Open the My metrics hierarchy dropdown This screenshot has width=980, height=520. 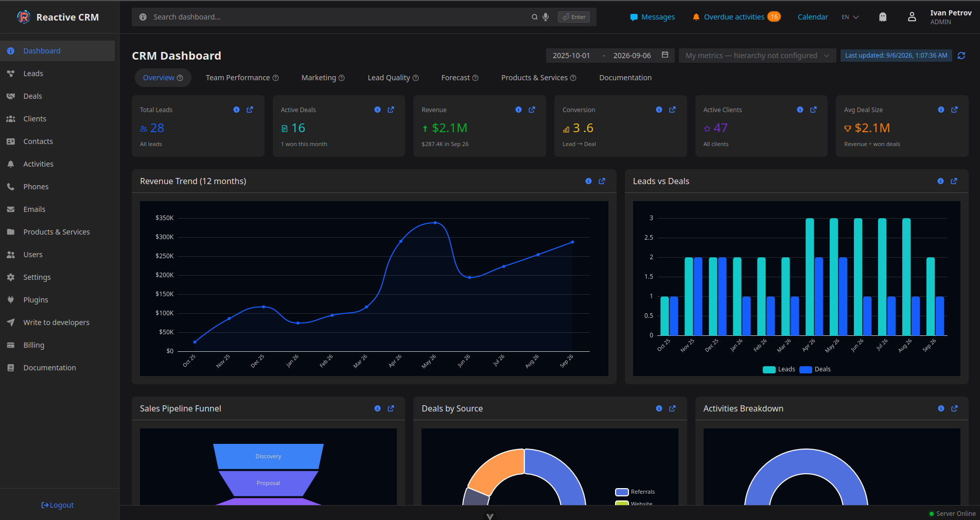tap(757, 56)
